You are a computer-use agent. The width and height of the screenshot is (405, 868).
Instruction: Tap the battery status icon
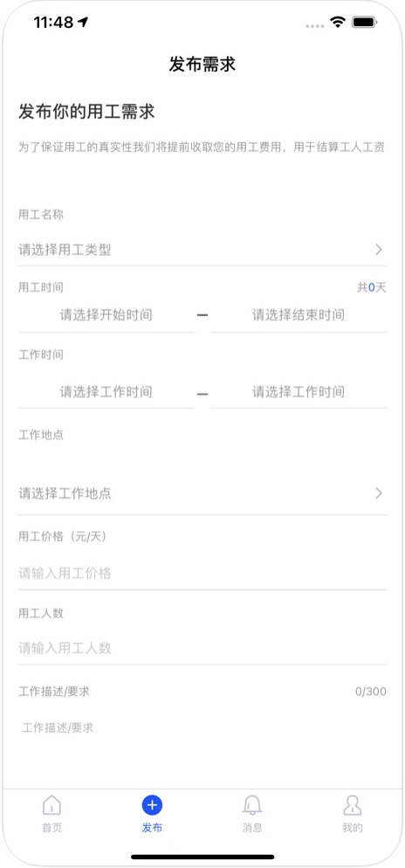[x=363, y=22]
